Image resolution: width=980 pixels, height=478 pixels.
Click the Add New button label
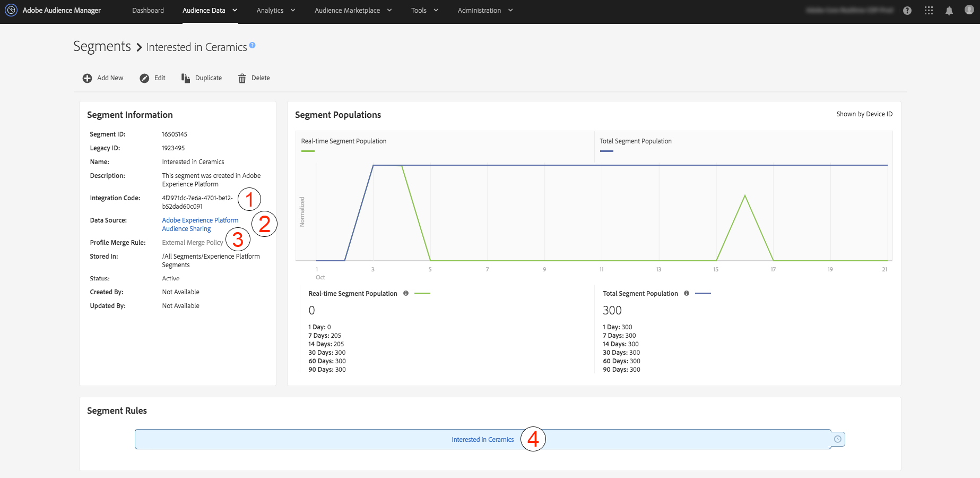110,78
